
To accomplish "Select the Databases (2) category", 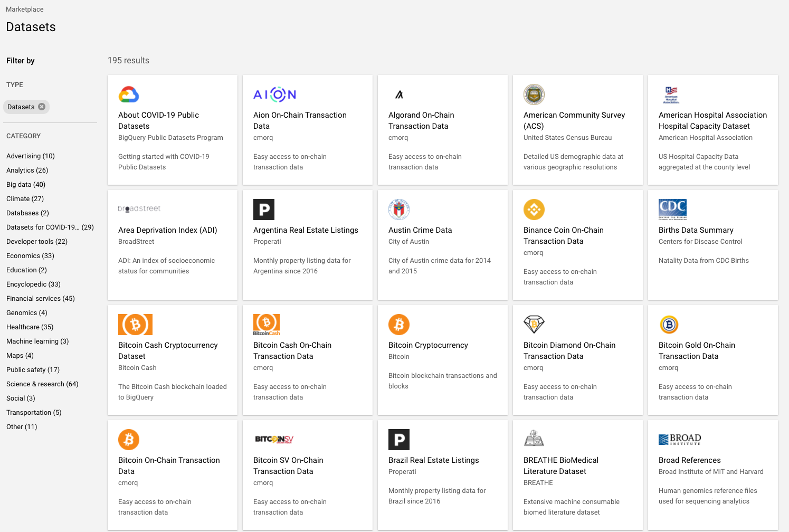I will click(x=27, y=213).
